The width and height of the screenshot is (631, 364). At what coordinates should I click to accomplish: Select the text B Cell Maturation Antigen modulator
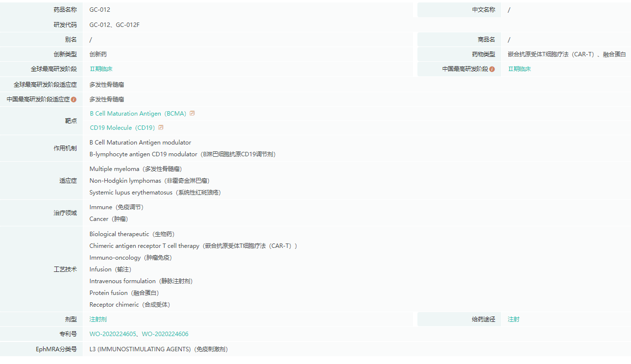[141, 143]
